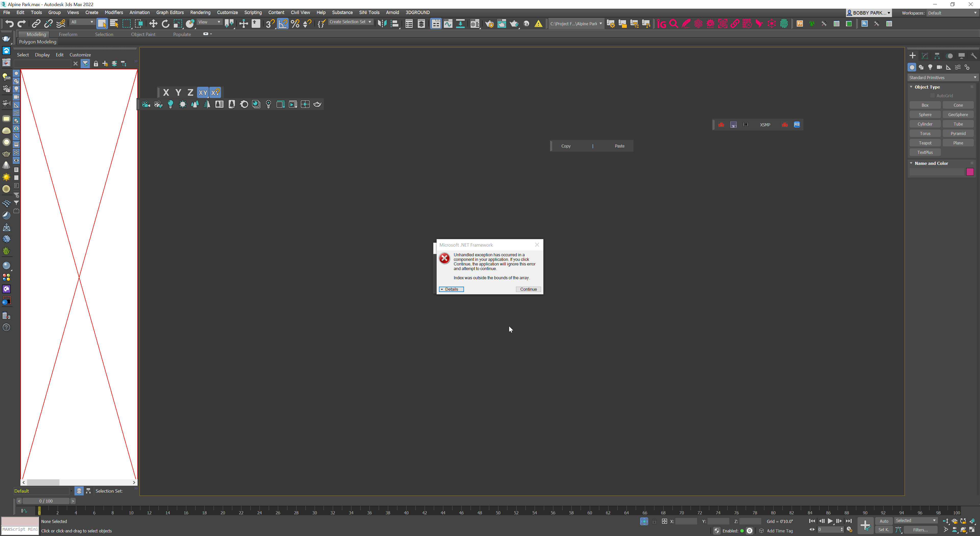Open the selection filter All dropdown

82,22
